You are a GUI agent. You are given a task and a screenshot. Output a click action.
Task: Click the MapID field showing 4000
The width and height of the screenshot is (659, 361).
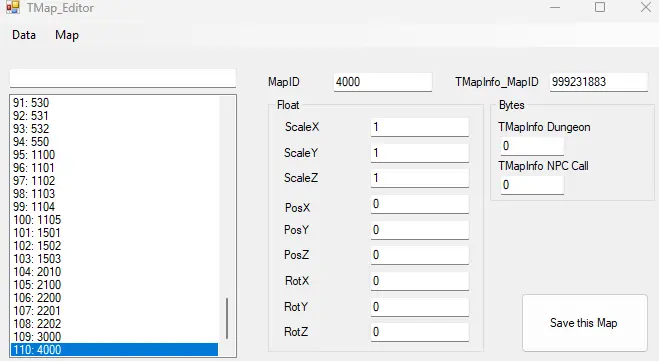pos(382,82)
